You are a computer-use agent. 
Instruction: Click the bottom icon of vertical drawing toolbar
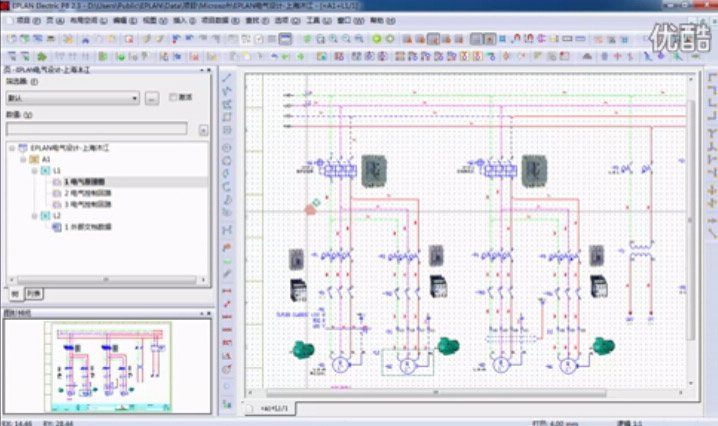click(227, 404)
